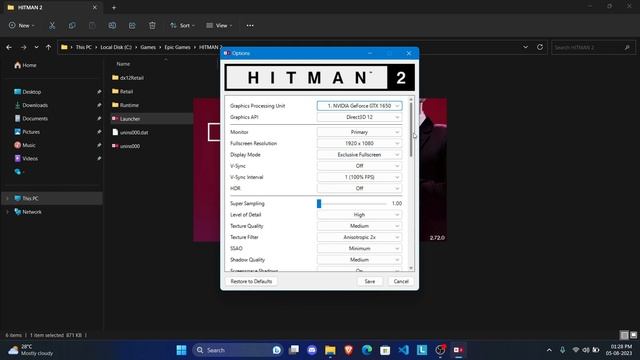Open Task View from the taskbar

294,350
